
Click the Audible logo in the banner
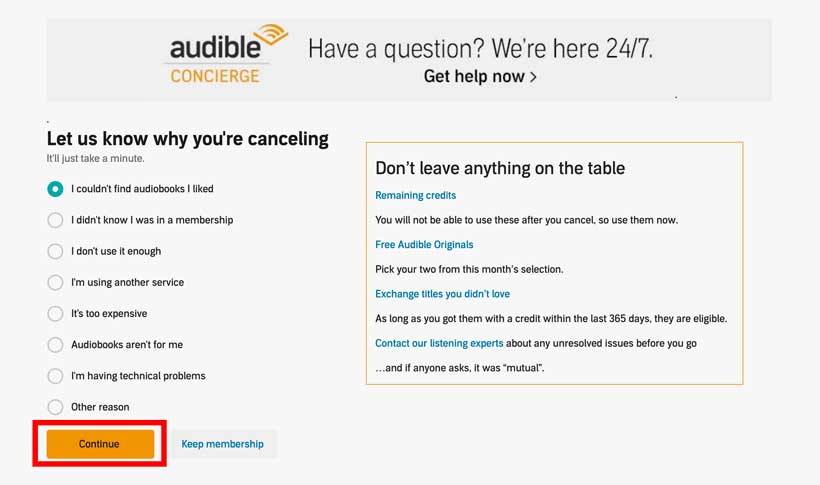coord(229,42)
